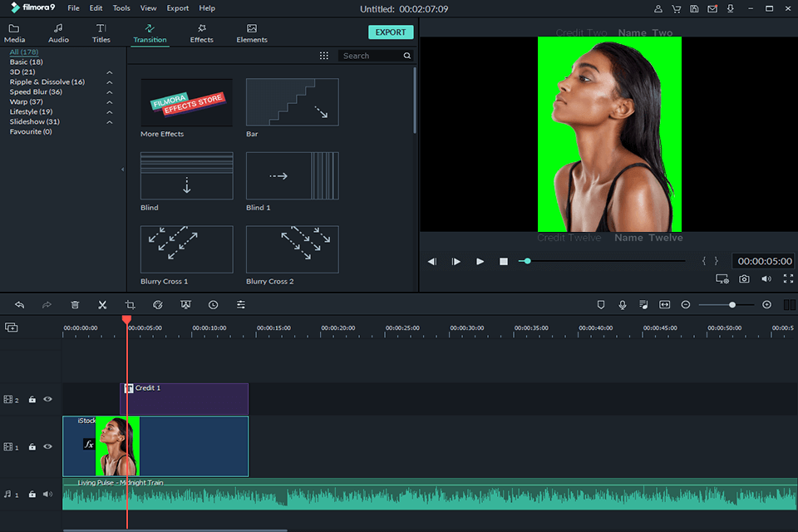Switch to the Effects tab
The height and width of the screenshot is (532, 798).
point(201,33)
